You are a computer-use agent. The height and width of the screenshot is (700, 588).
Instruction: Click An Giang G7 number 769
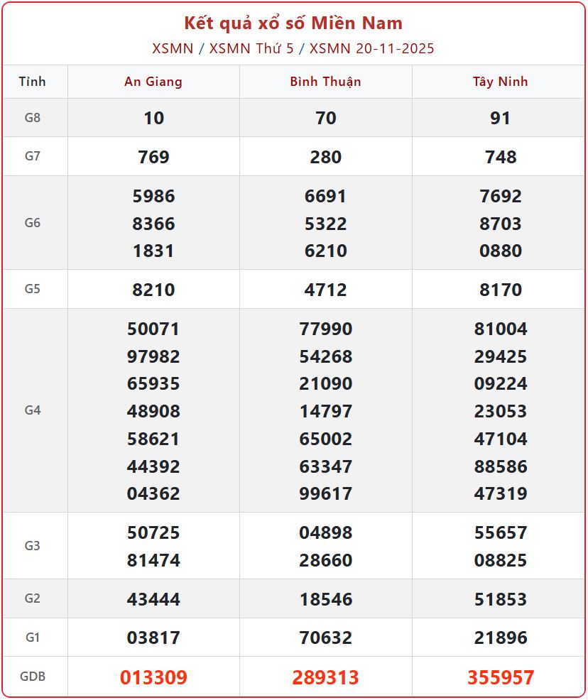153,157
